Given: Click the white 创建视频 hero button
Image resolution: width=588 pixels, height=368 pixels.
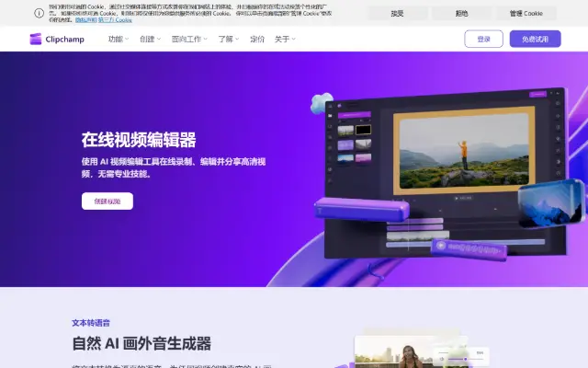Looking at the screenshot, I should coord(107,201).
